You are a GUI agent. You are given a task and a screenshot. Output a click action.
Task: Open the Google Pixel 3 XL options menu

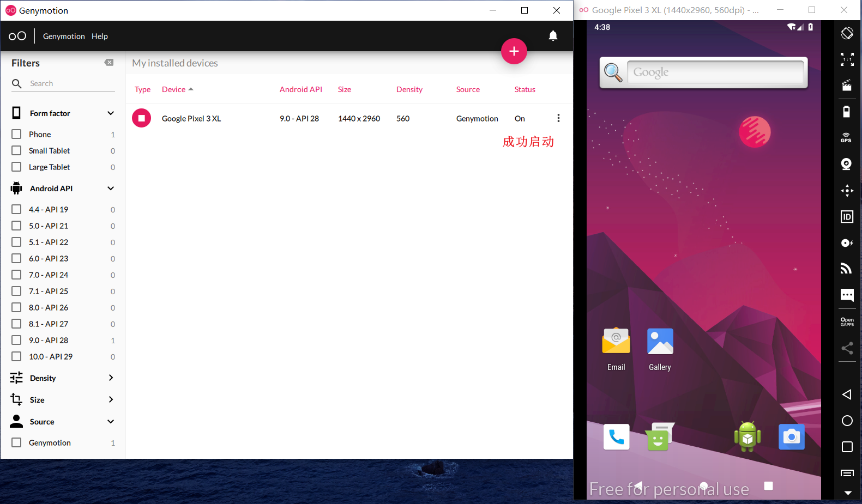click(x=558, y=118)
